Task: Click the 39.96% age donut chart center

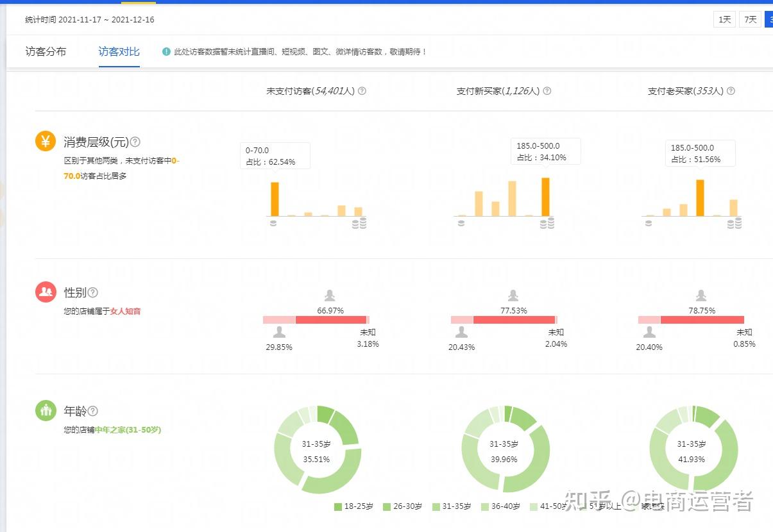Action: click(x=504, y=451)
